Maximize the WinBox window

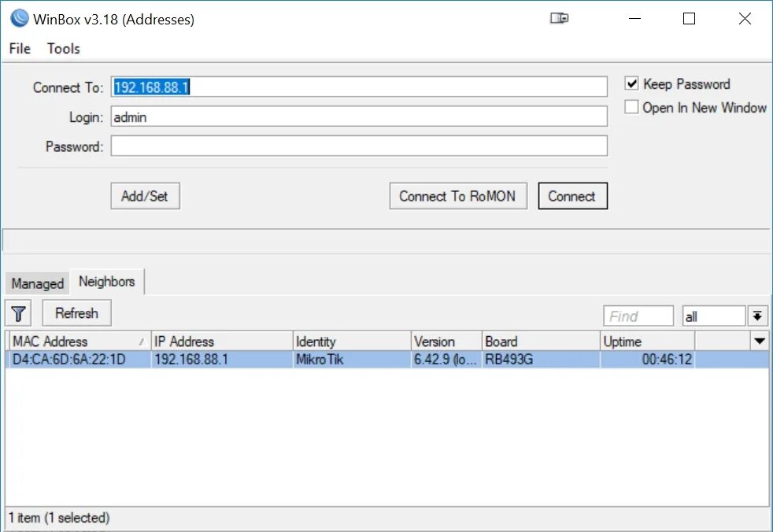(x=690, y=19)
